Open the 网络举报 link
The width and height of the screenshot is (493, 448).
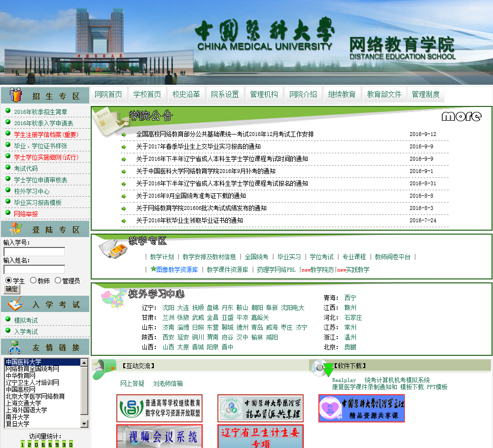coord(26,214)
